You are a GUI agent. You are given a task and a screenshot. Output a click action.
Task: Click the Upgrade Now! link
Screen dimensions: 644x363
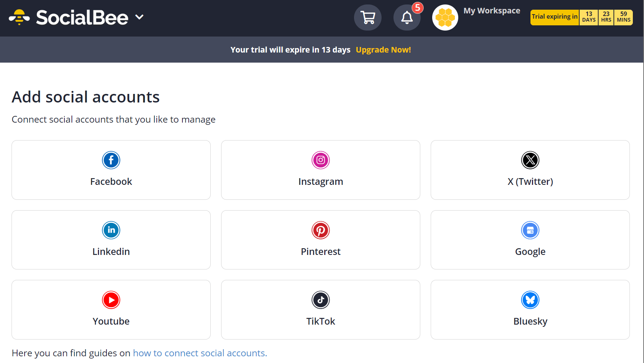click(x=383, y=50)
